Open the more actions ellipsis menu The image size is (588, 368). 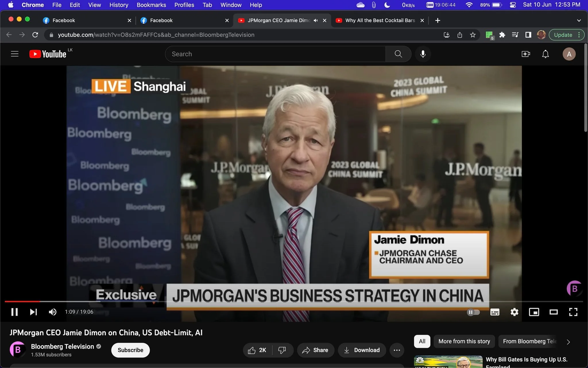[397, 350]
